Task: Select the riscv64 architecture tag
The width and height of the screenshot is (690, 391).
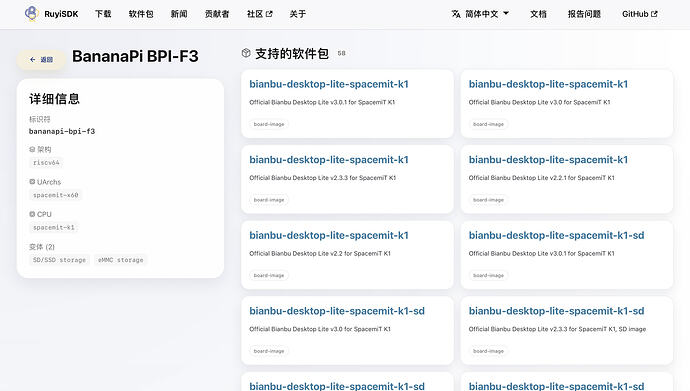Action: [46, 163]
